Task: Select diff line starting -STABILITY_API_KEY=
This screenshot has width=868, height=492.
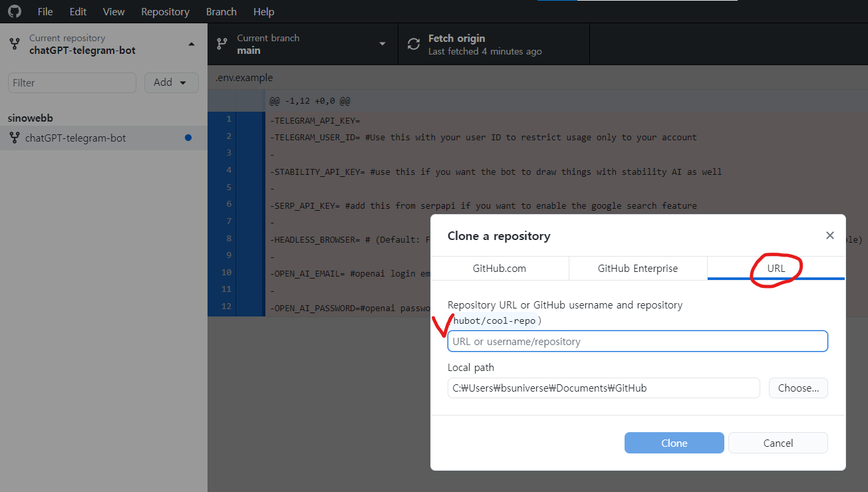Action: [496, 172]
